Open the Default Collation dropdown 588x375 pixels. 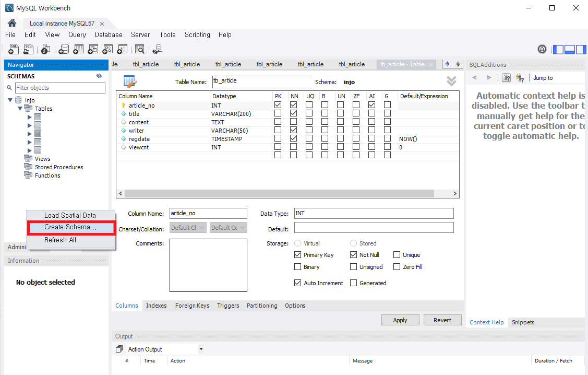[229, 228]
